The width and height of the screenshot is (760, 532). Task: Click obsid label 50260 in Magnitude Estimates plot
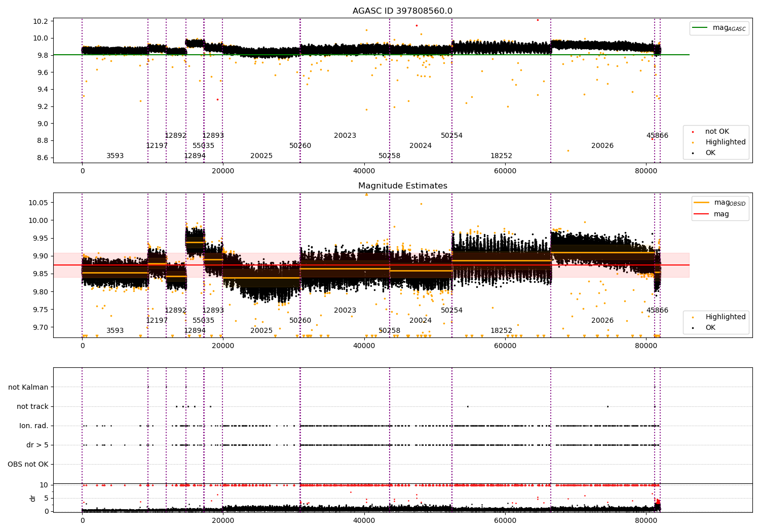coord(300,321)
